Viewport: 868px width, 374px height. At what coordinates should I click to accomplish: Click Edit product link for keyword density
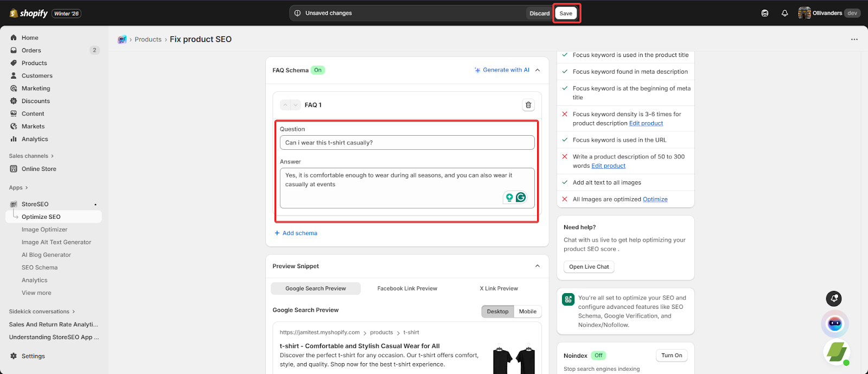[646, 123]
